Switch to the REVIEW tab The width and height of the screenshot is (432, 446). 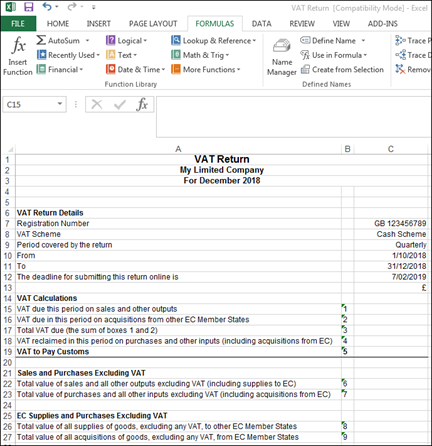pos(302,24)
